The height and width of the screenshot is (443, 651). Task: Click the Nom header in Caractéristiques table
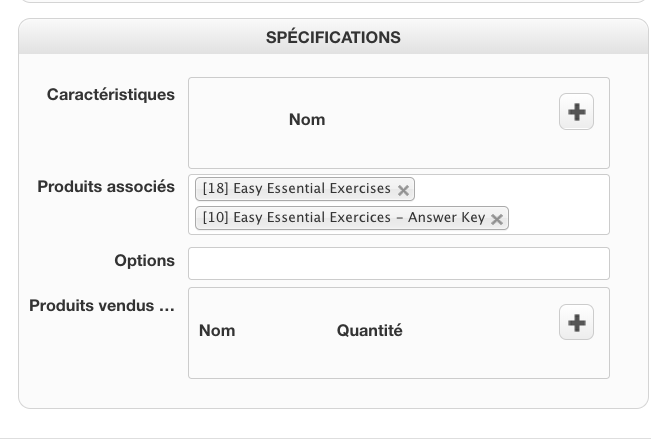point(307,120)
